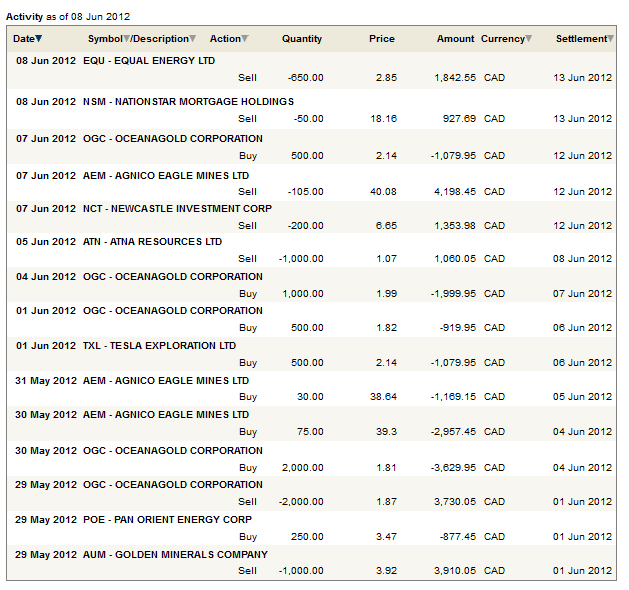Open AUM - GOLDEN MINERALS COMPANY
The height and width of the screenshot is (590, 629).
[175, 555]
